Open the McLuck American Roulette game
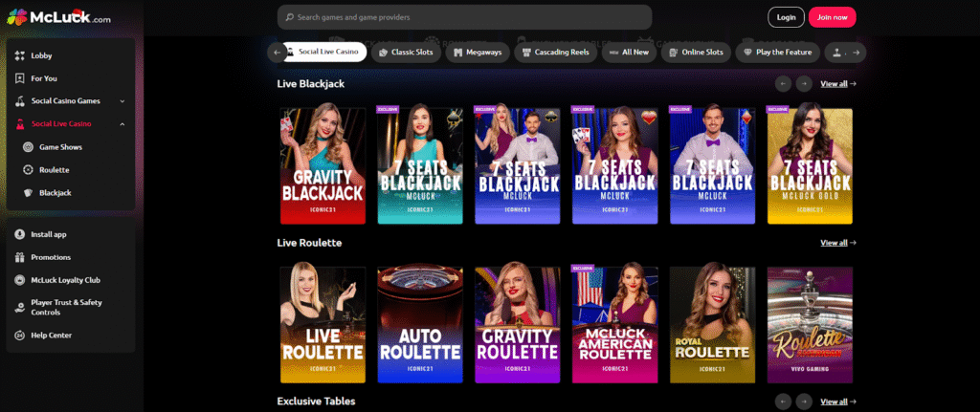Viewport: 980px width, 412px height. click(x=615, y=324)
